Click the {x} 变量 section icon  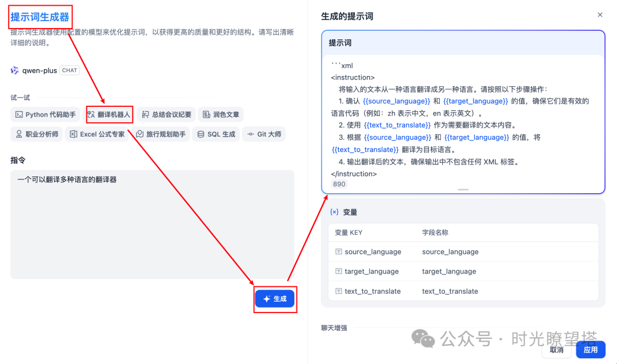point(334,212)
